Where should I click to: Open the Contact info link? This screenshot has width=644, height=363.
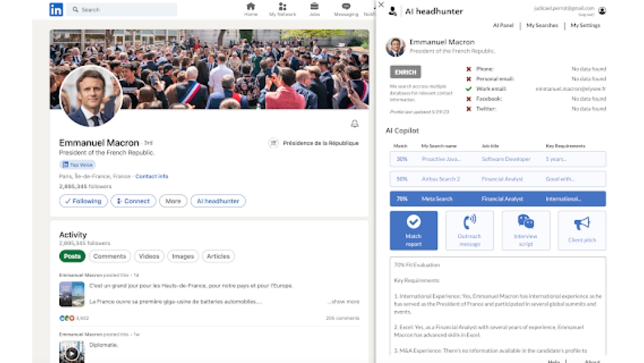pos(151,177)
